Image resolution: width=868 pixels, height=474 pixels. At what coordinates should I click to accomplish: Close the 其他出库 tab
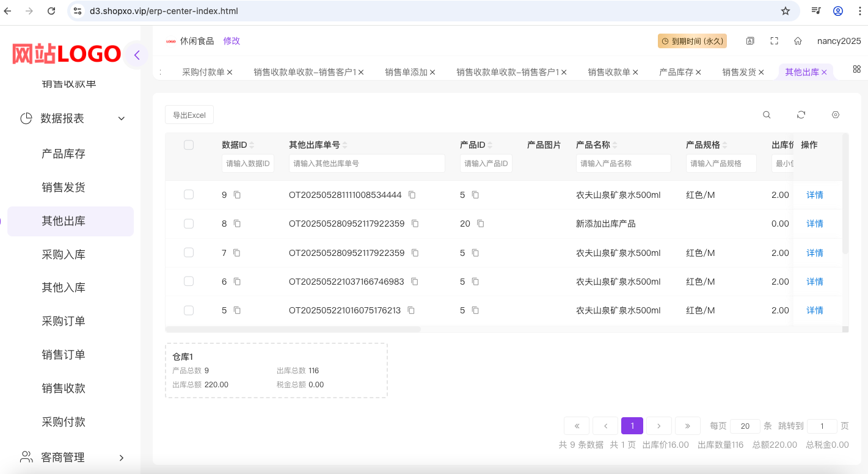(x=824, y=72)
